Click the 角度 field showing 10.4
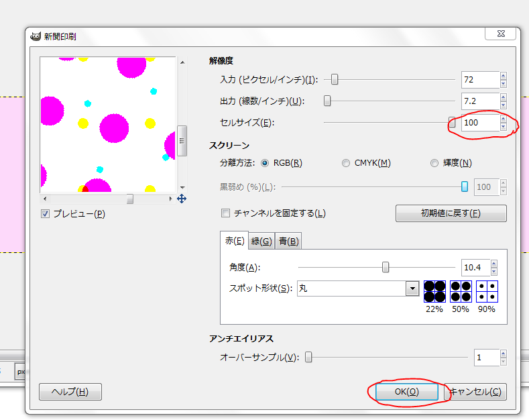 (475, 268)
